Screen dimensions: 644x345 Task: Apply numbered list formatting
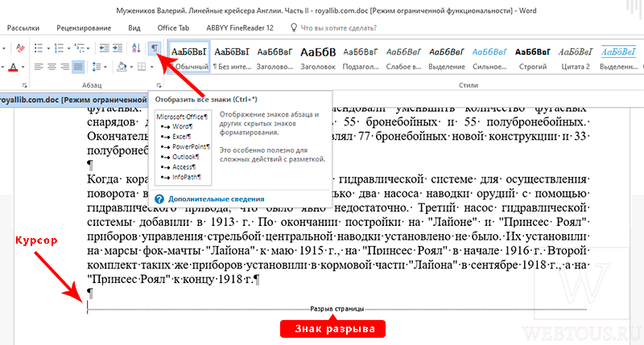(59, 48)
